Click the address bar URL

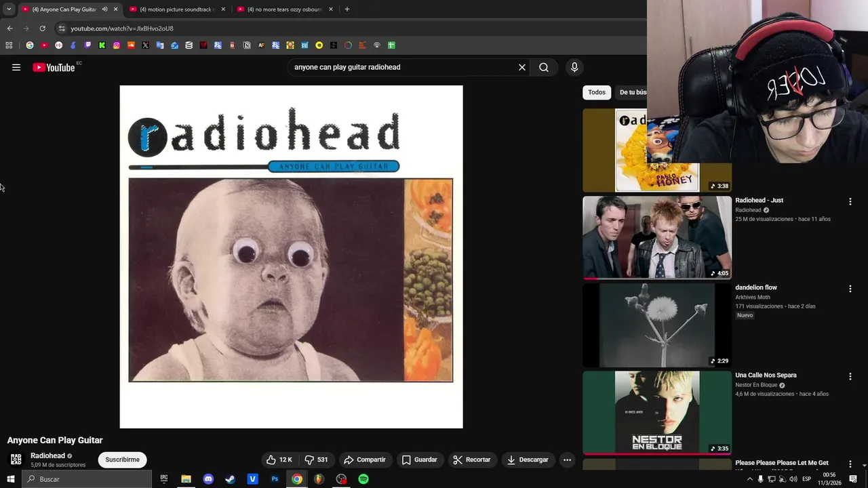tap(122, 28)
